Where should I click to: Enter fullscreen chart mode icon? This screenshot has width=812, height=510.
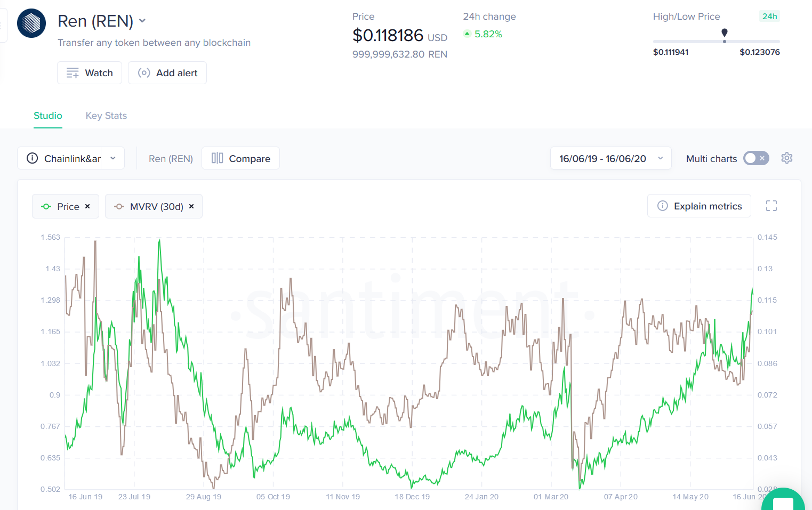(x=771, y=206)
